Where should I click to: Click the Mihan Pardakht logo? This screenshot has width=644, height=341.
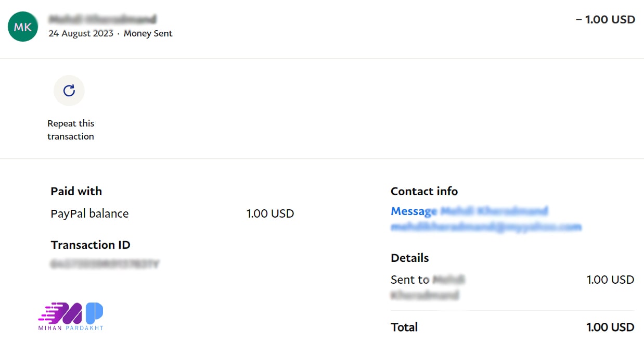[71, 316]
